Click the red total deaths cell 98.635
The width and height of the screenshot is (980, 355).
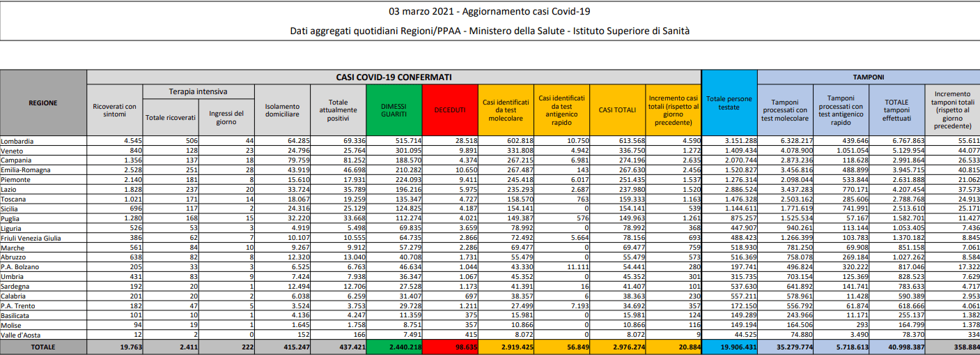(450, 346)
